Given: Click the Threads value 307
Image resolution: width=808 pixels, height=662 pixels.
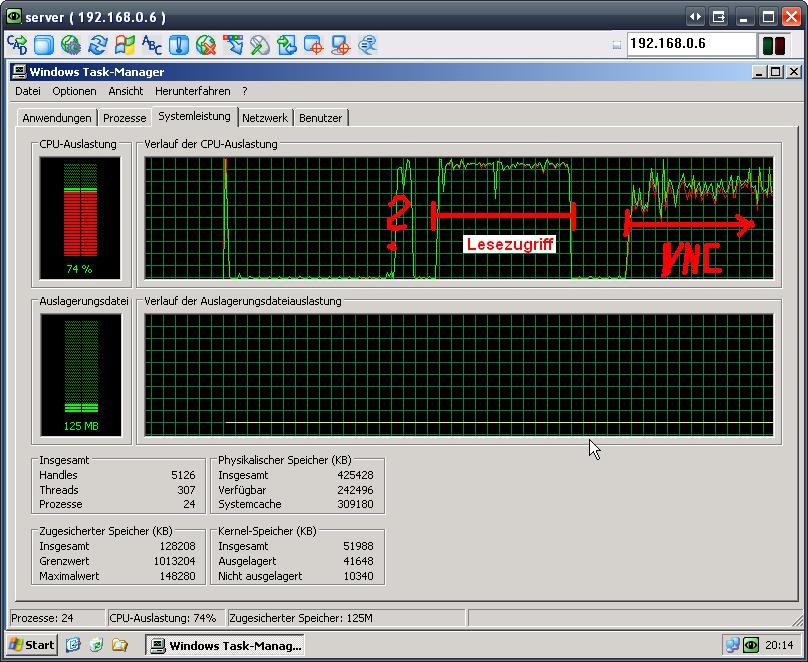Looking at the screenshot, I should coord(187,490).
